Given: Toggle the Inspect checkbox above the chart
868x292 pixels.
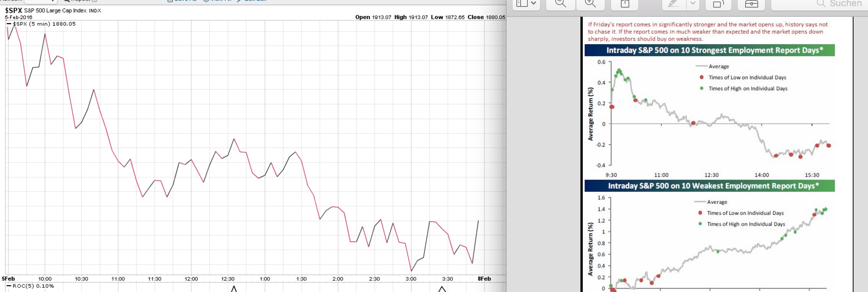Looking at the screenshot, I should (94, 1).
